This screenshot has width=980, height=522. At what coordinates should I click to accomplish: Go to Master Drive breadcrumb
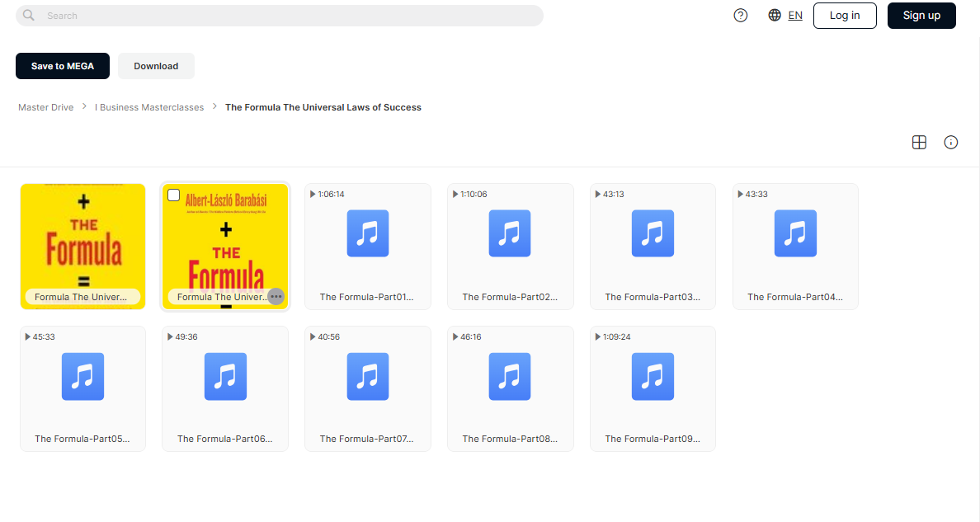[45, 107]
